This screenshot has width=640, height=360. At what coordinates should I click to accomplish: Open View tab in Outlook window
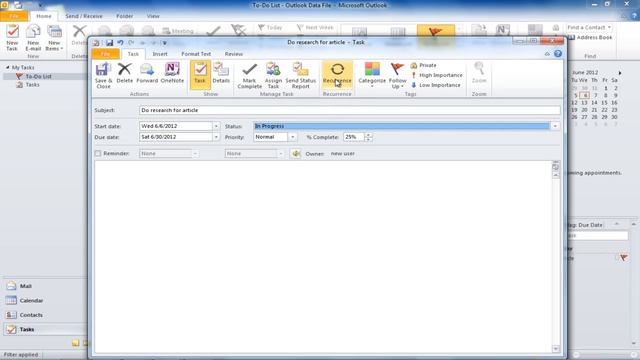coord(153,16)
